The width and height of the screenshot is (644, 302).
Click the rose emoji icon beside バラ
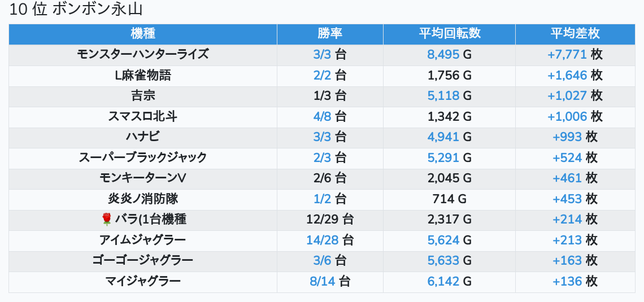point(106,220)
